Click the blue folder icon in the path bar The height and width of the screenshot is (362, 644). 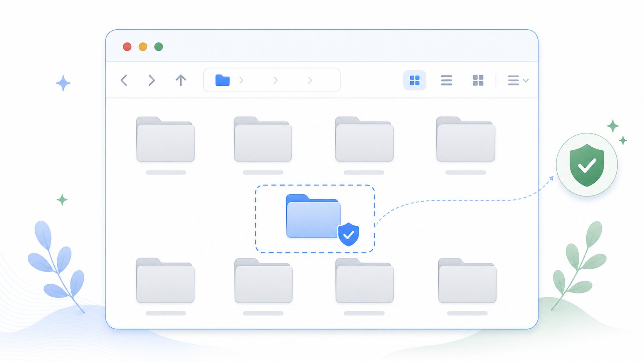[x=223, y=80]
